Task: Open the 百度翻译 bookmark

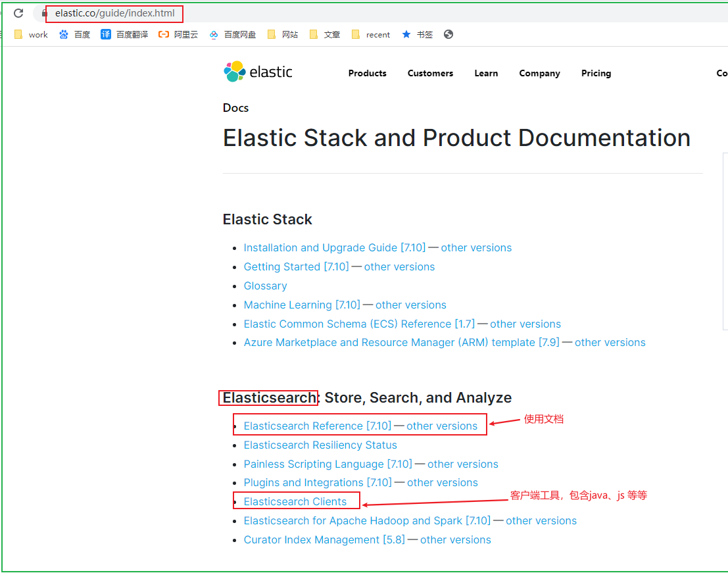Action: coord(124,34)
